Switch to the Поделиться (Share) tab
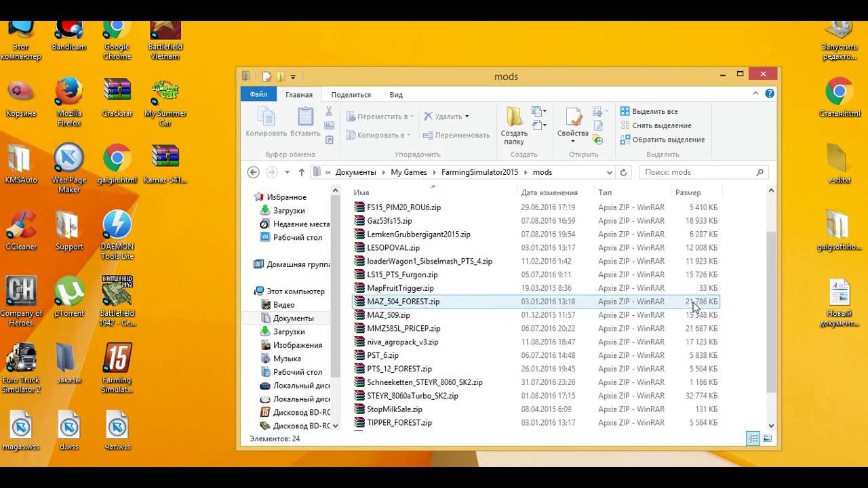The width and height of the screenshot is (868, 488). [x=351, y=95]
